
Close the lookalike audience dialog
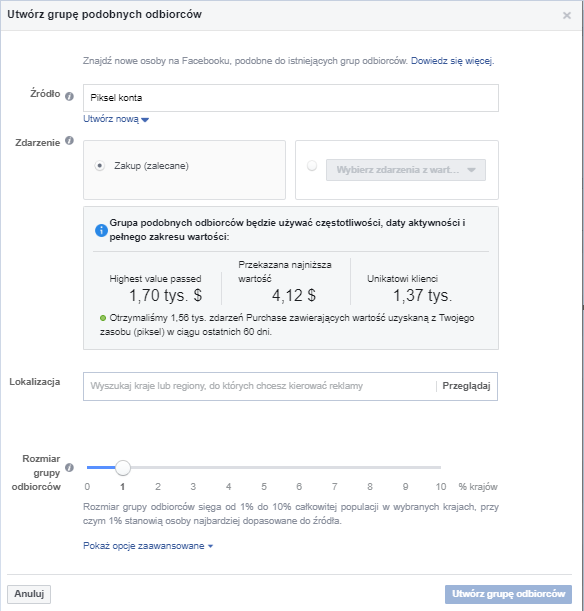567,15
